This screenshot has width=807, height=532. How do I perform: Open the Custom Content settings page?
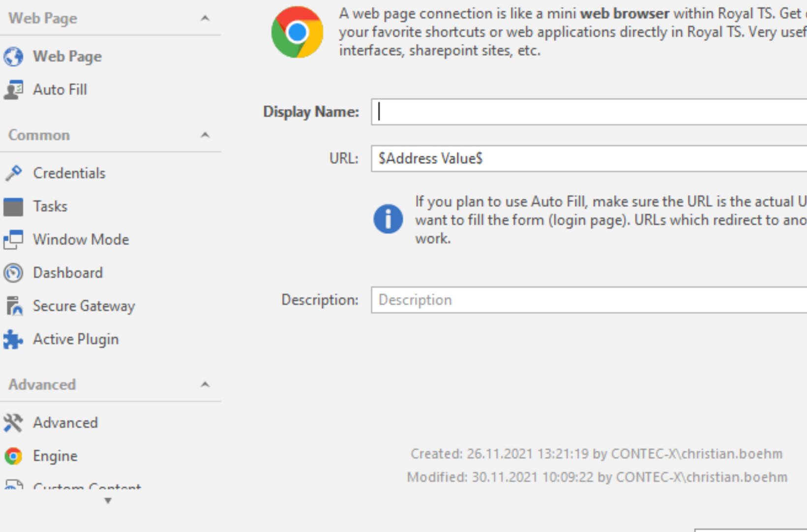click(x=87, y=486)
